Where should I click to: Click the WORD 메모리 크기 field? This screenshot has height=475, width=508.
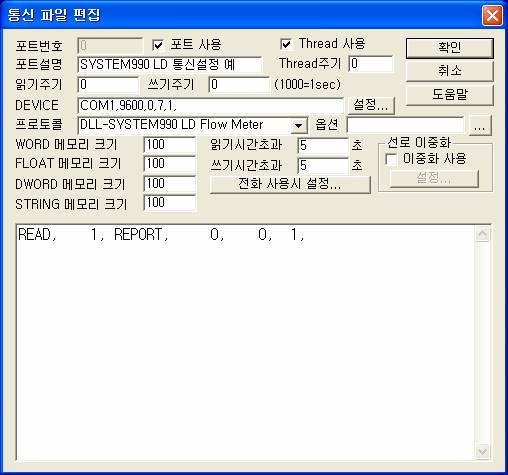(x=170, y=145)
